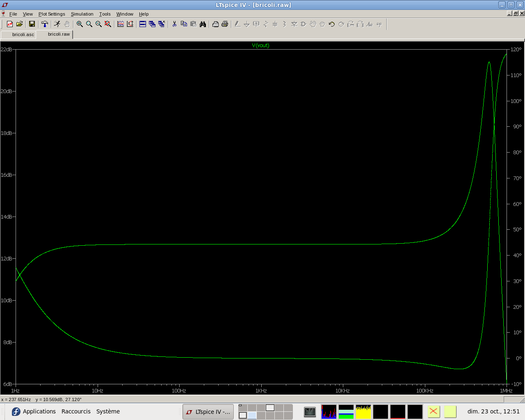Open the Plot Settings menu
The height and width of the screenshot is (420, 525).
click(52, 14)
